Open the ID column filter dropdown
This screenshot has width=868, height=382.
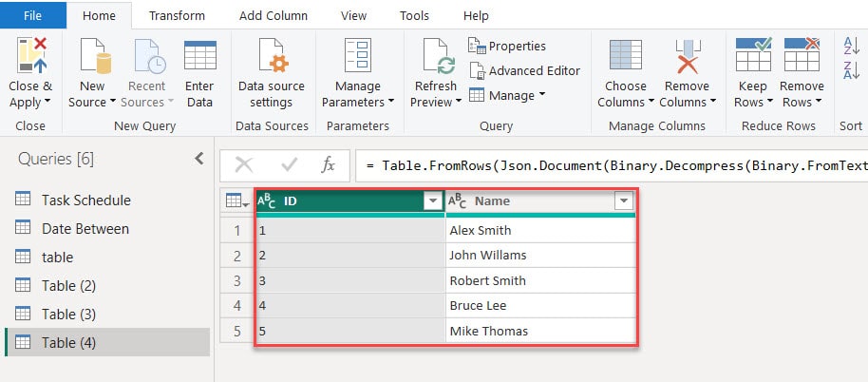pos(433,201)
